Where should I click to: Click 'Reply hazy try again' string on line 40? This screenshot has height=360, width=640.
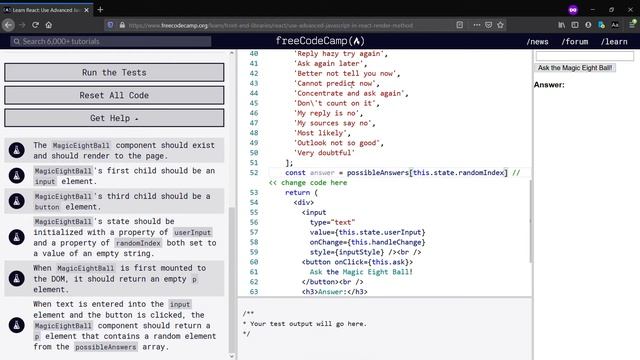point(339,53)
